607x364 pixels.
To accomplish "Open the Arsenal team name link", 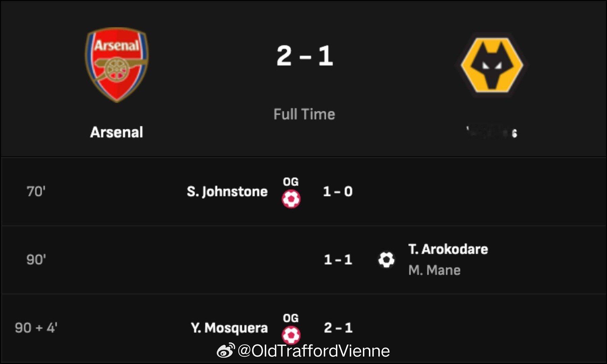I will click(117, 132).
